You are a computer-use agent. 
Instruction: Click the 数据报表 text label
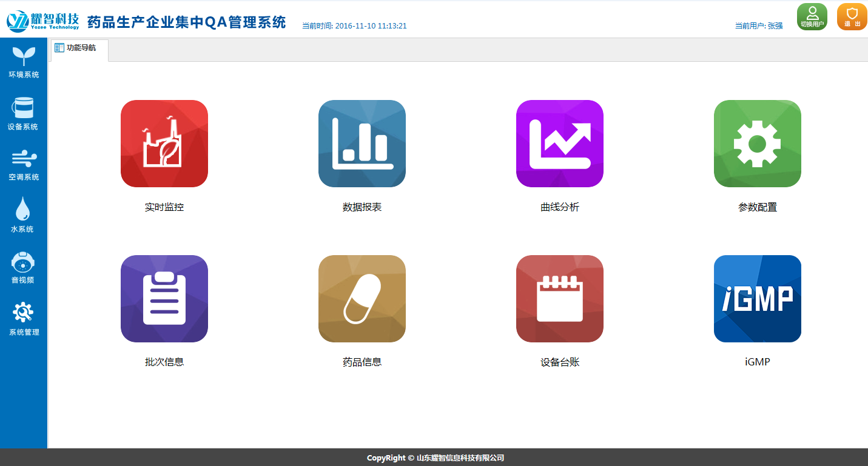point(362,207)
